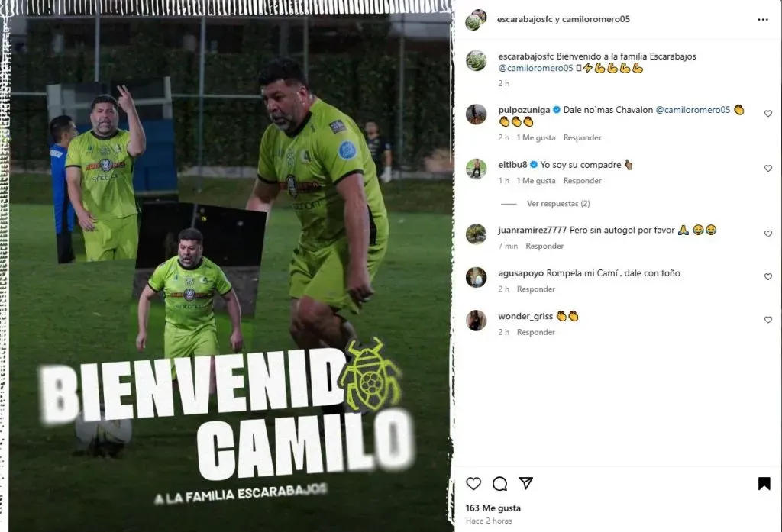The height and width of the screenshot is (532, 782).
Task: Click Responder under pulpozuniga's comment
Action: [x=582, y=137]
